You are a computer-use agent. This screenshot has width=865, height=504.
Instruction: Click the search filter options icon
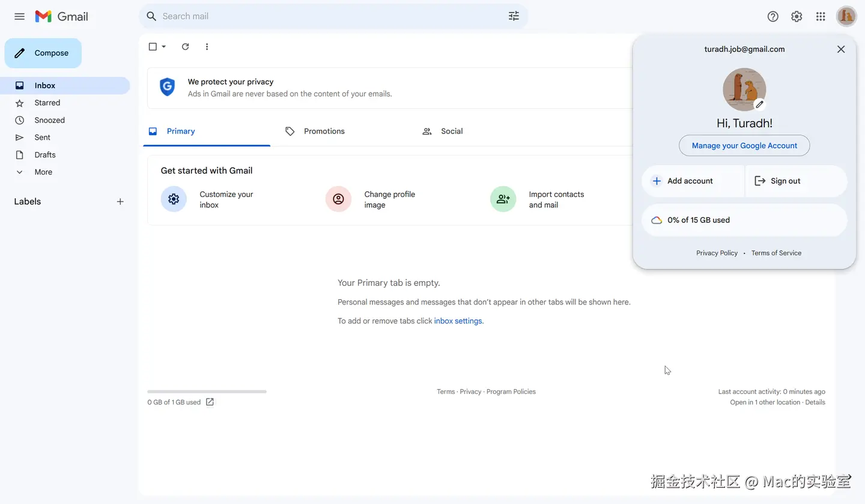click(514, 16)
